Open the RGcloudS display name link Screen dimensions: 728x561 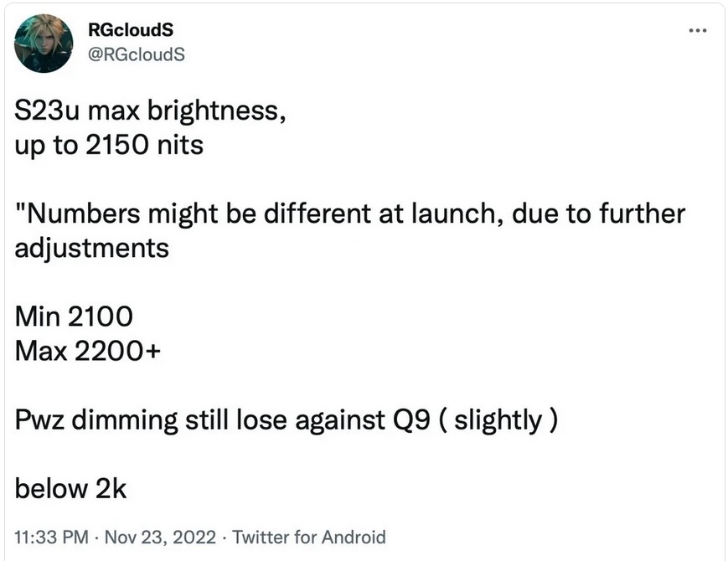click(131, 30)
